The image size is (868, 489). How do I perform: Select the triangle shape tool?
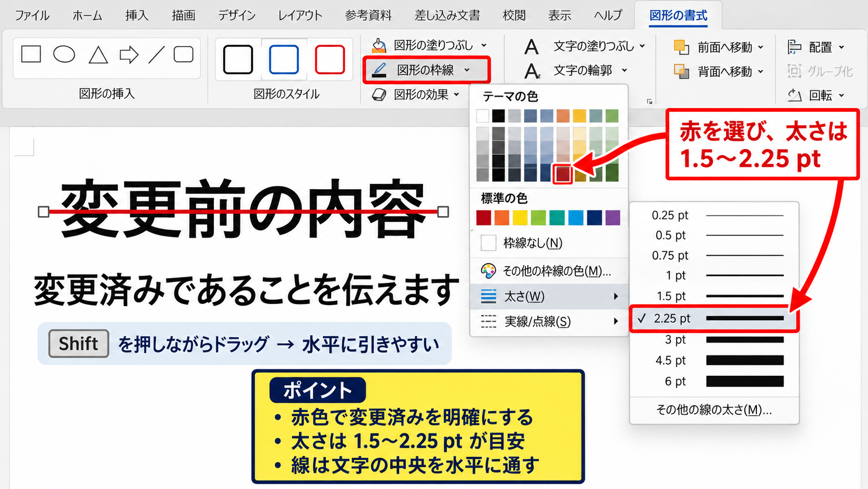click(98, 55)
